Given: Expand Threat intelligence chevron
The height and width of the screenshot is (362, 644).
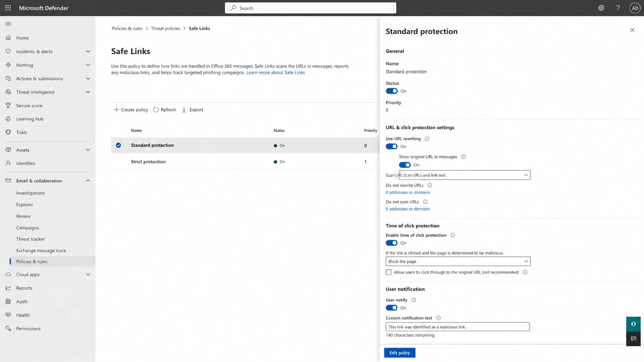Looking at the screenshot, I should click(x=88, y=92).
